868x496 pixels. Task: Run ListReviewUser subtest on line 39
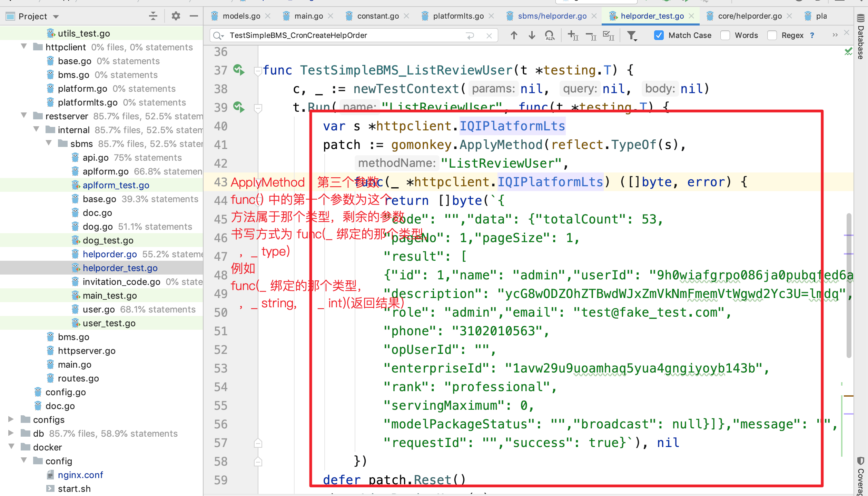(239, 107)
